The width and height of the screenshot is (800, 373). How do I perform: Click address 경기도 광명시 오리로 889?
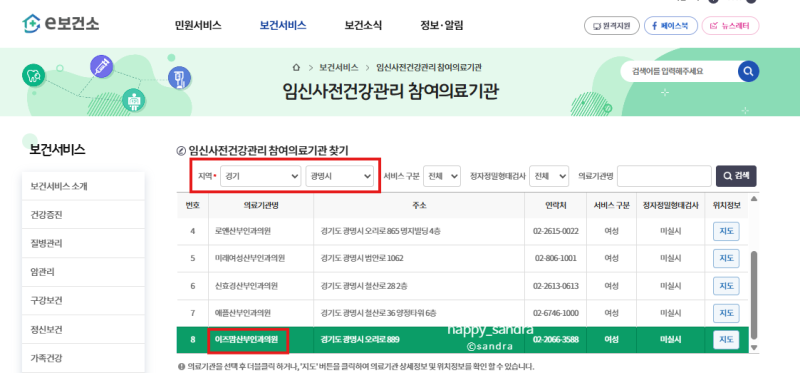pyautogui.click(x=360, y=339)
